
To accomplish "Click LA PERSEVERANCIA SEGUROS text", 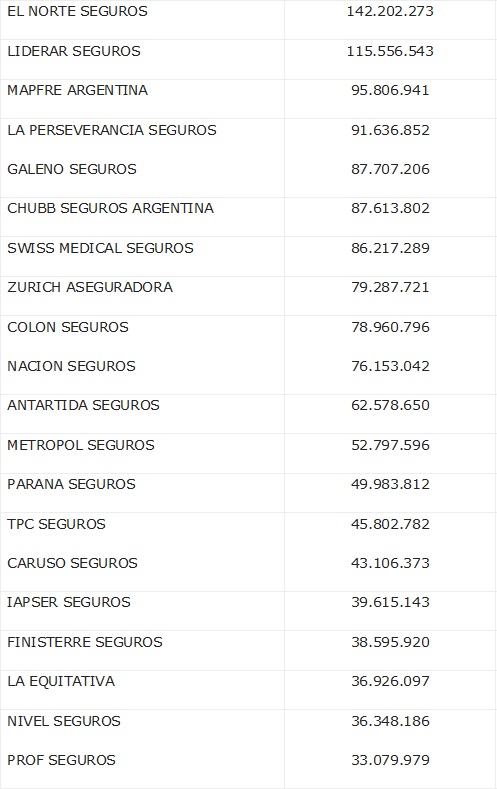I will point(112,130).
